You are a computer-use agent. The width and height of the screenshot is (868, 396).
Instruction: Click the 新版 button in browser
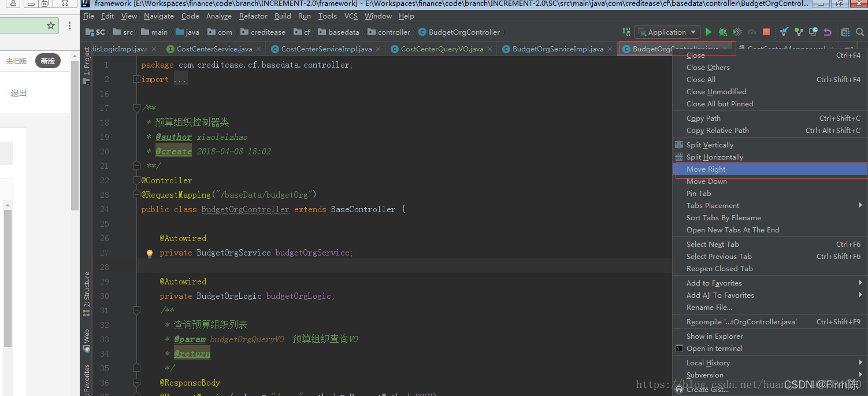[x=48, y=61]
